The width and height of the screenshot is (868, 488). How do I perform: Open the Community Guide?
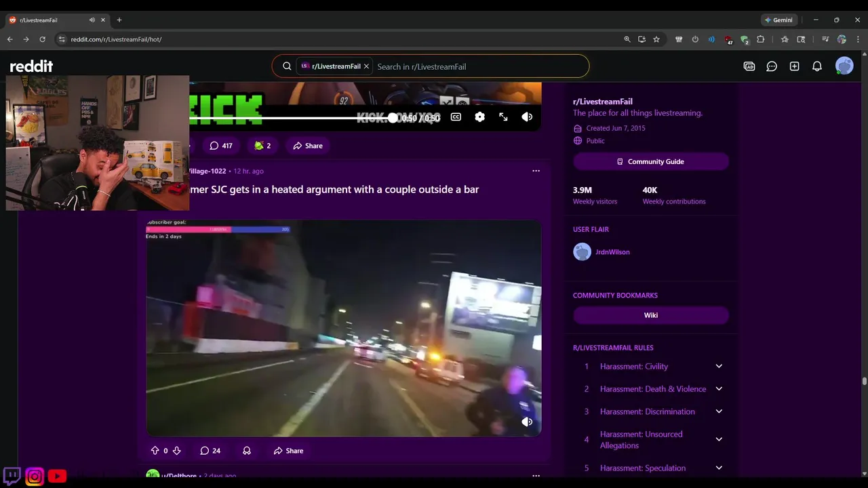click(651, 161)
